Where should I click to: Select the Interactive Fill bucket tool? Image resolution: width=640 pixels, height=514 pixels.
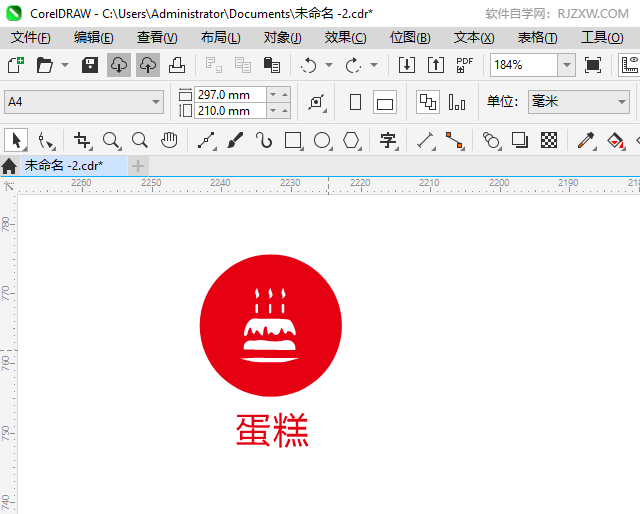(x=616, y=141)
